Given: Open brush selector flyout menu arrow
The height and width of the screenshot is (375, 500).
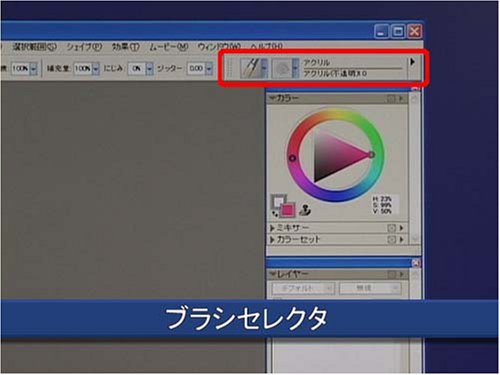Looking at the screenshot, I should click(x=412, y=62).
